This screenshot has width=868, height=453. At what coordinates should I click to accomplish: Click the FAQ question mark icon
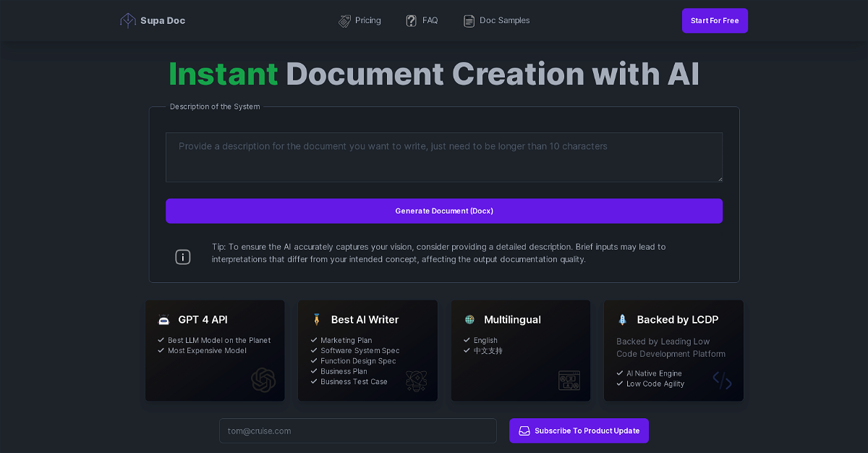coord(412,21)
